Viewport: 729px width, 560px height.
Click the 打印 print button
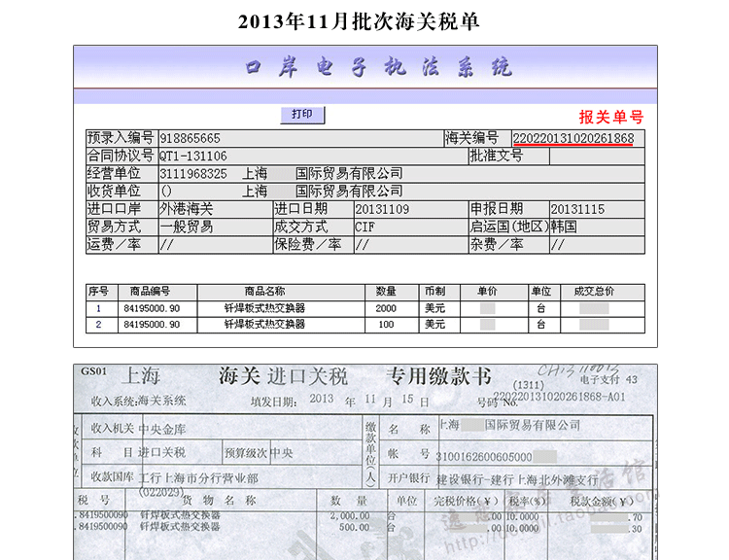(x=302, y=115)
